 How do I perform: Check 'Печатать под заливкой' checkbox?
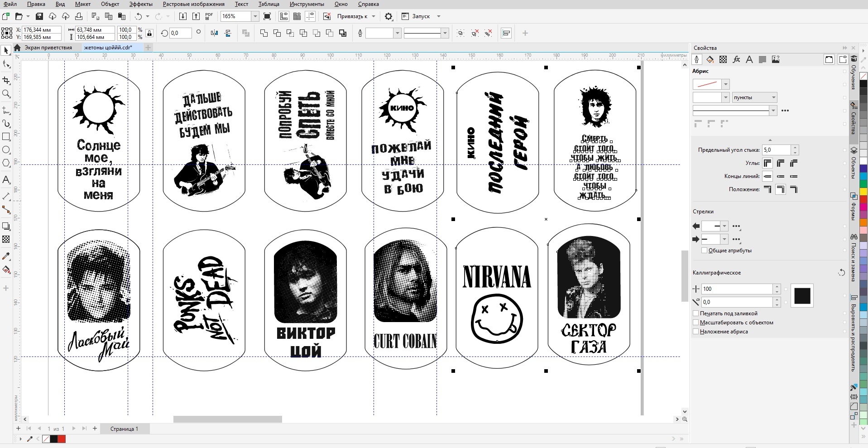[696, 313]
